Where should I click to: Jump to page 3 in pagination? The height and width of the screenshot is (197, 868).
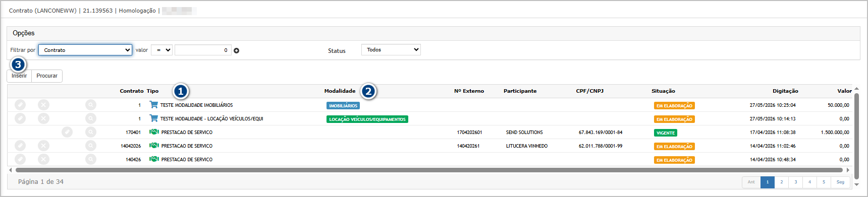pos(796,182)
